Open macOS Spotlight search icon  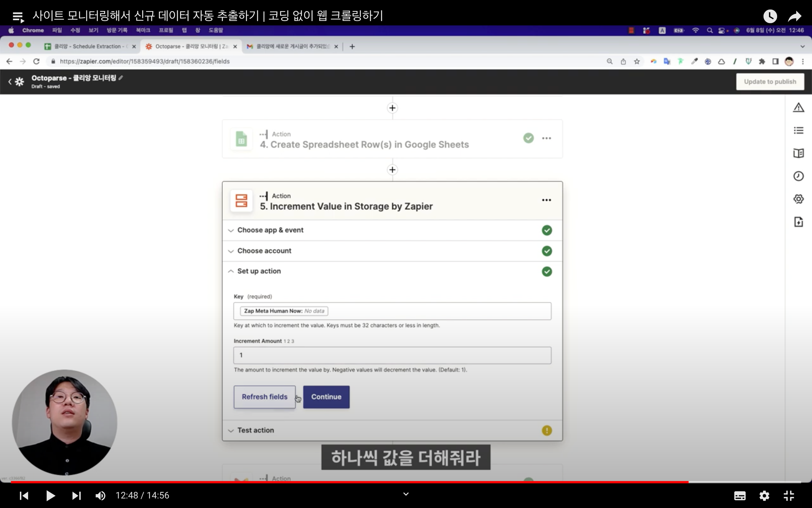tap(709, 31)
